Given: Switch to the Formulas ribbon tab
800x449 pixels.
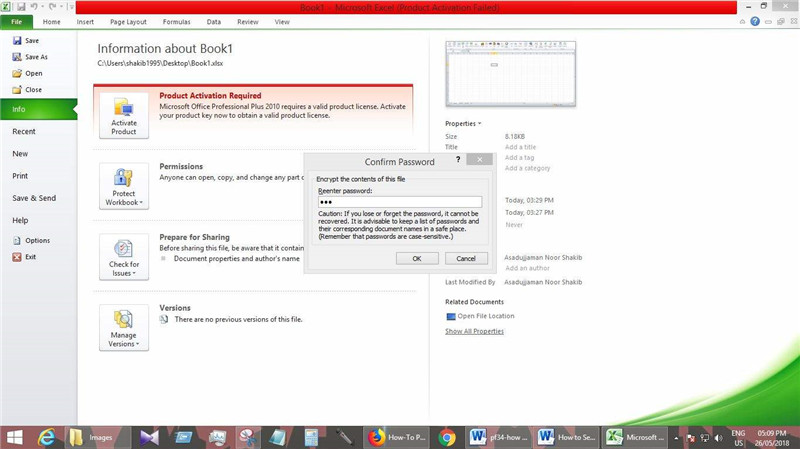Looking at the screenshot, I should tap(177, 22).
